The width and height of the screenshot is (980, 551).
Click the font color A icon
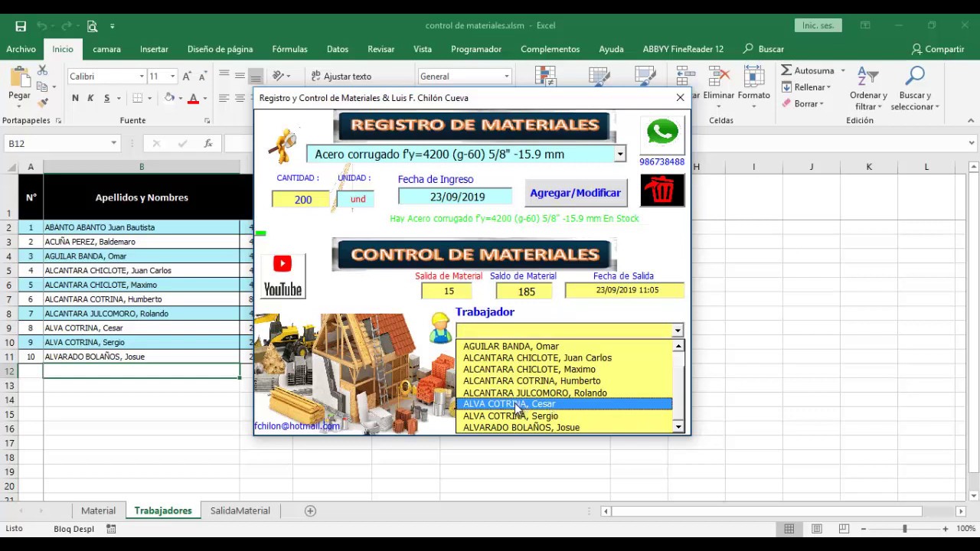193,98
